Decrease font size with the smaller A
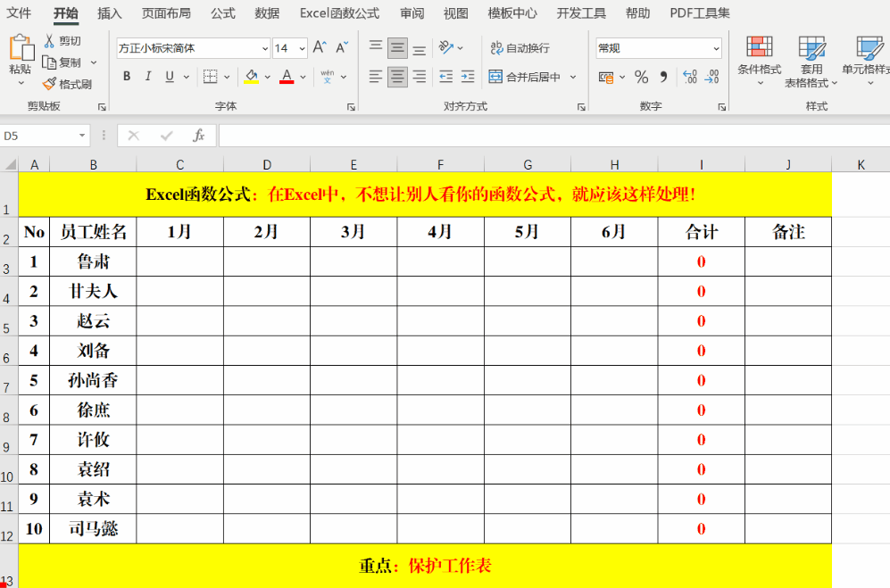 (342, 47)
